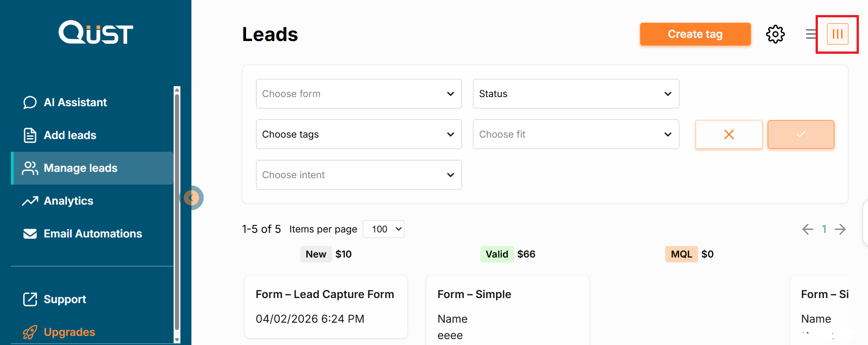Screen dimensions: 868x345
Task: Clear filters with the X button
Action: [x=729, y=134]
